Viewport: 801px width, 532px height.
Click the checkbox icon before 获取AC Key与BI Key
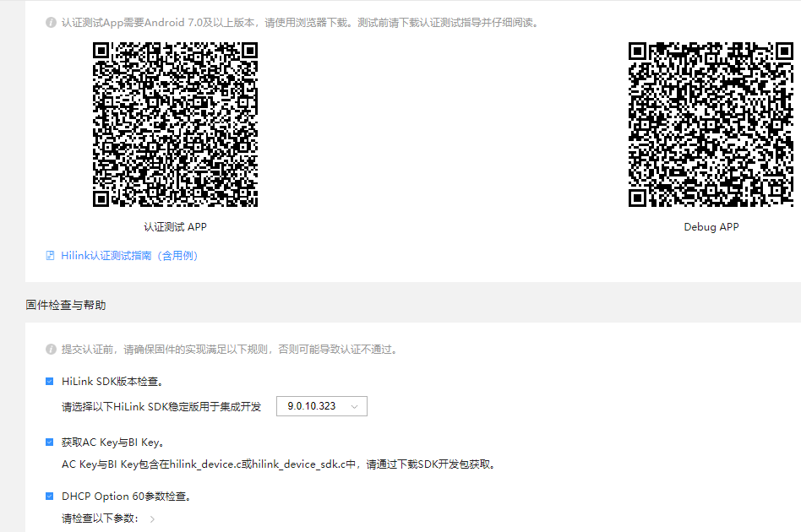click(x=49, y=440)
